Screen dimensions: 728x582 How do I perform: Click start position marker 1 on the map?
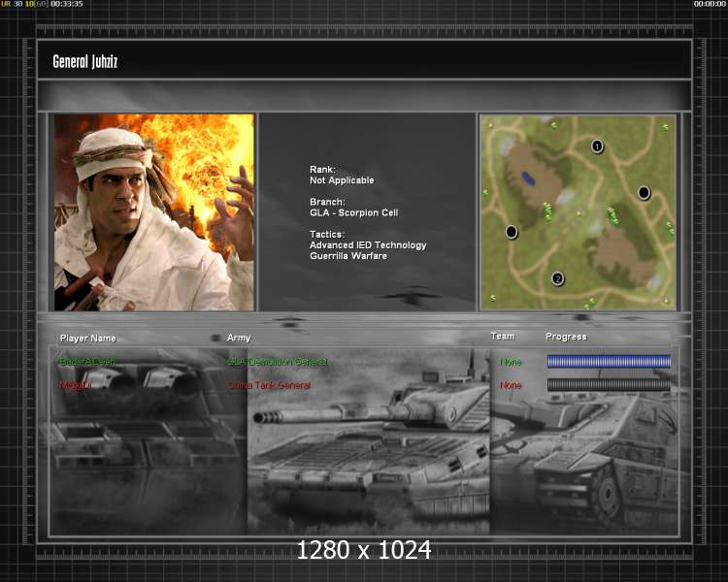tap(597, 146)
